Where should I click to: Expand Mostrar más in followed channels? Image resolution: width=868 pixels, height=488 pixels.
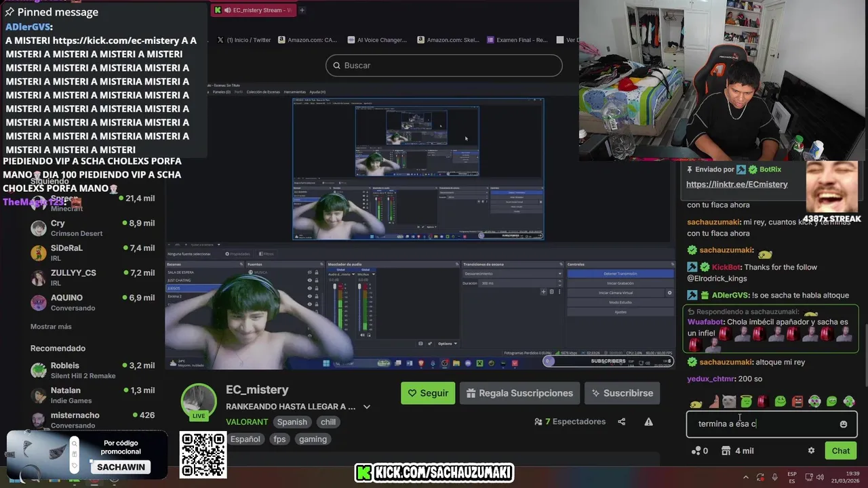51,327
